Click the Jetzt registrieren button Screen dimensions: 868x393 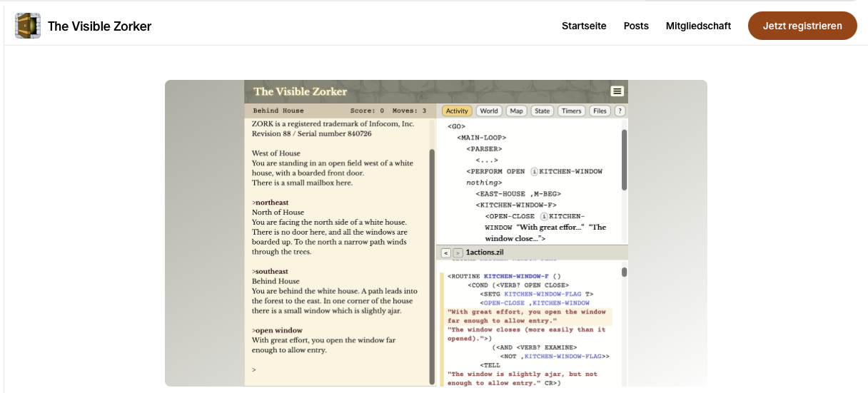click(802, 26)
